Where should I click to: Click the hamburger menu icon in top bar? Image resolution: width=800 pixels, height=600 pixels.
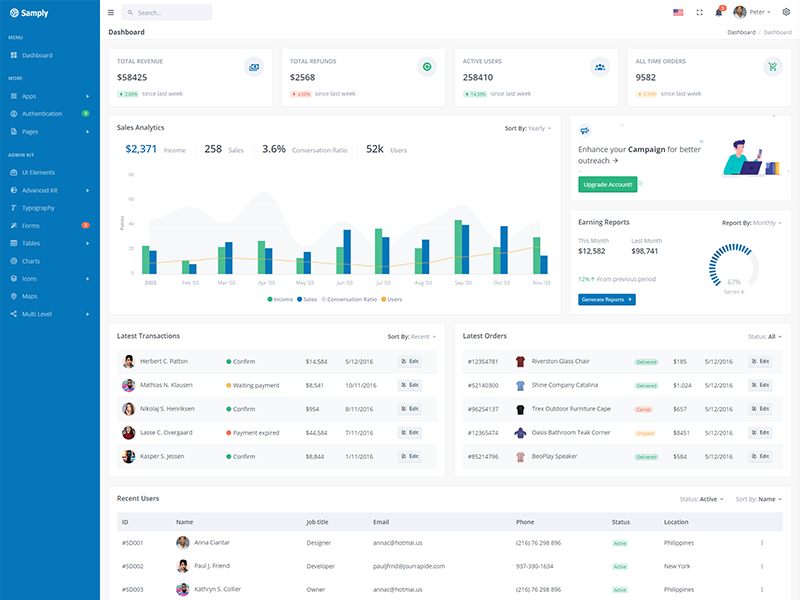(111, 12)
